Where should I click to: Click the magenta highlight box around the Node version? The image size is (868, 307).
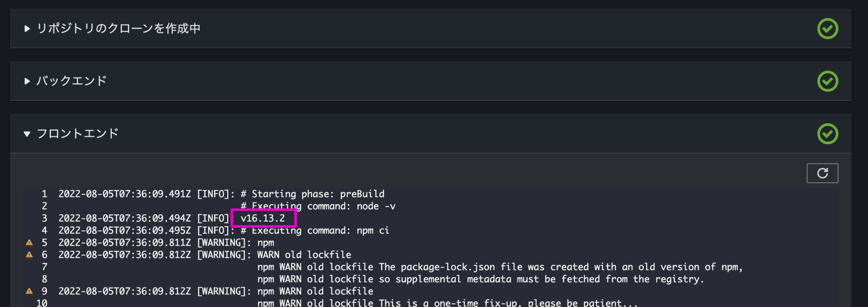(x=264, y=218)
